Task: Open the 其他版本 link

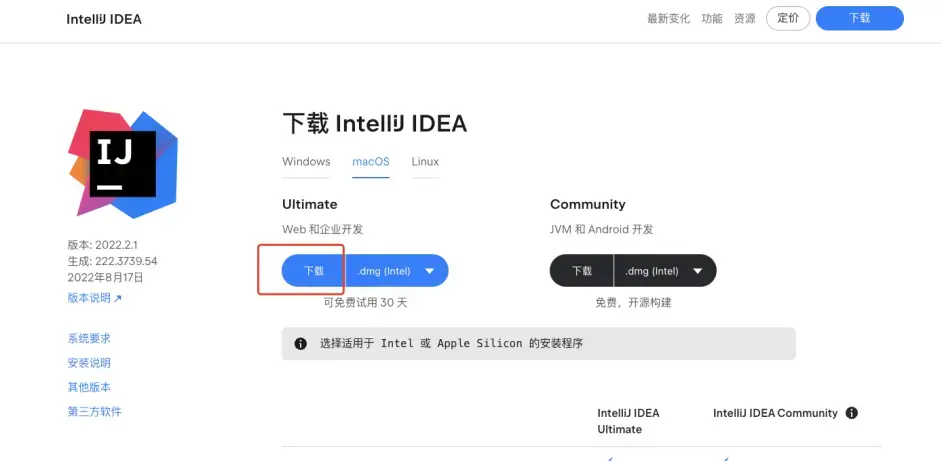Action: click(90, 387)
